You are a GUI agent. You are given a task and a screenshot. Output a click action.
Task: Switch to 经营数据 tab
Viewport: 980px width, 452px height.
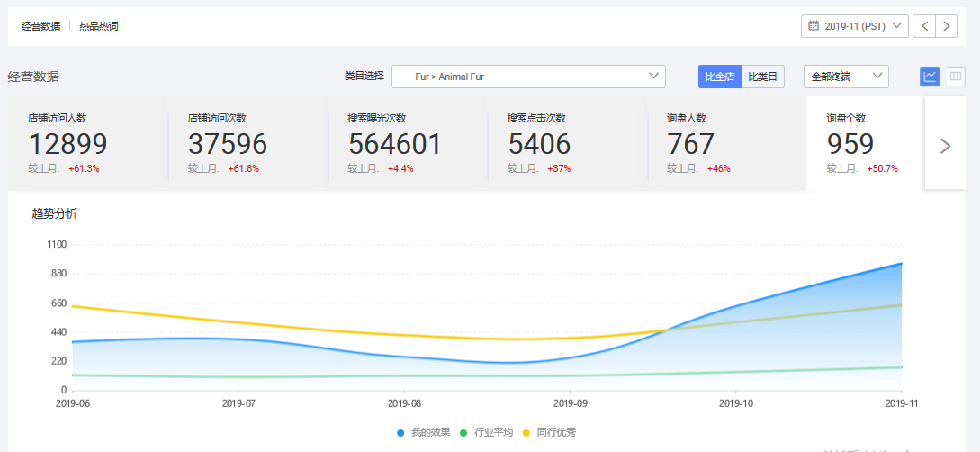click(41, 26)
